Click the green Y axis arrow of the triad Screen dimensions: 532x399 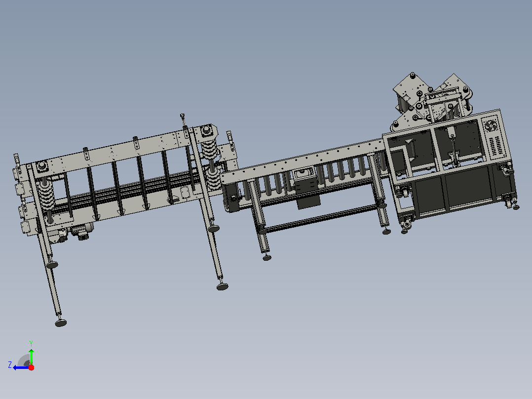click(x=31, y=356)
